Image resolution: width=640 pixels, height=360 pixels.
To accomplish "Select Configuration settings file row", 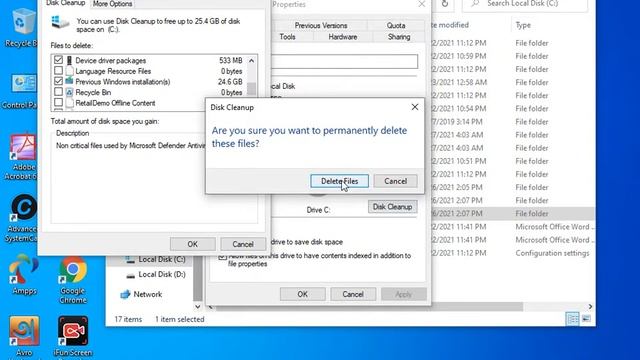I will coord(513,253).
